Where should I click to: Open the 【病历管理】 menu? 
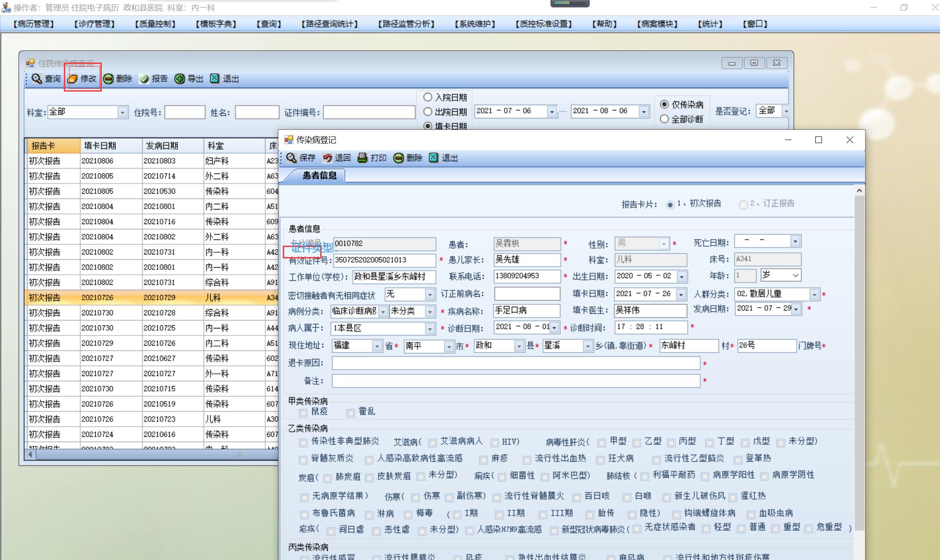coord(34,24)
